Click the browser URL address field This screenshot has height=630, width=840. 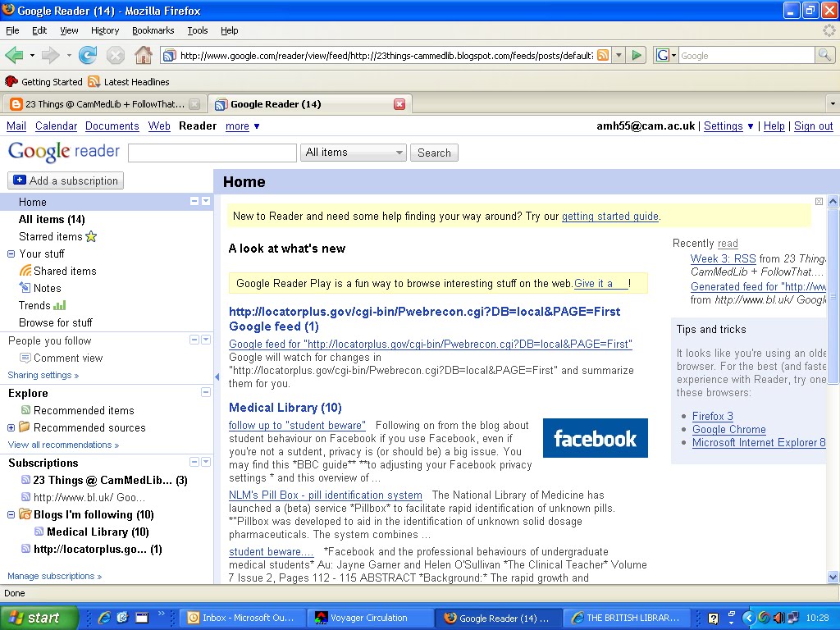pyautogui.click(x=386, y=55)
